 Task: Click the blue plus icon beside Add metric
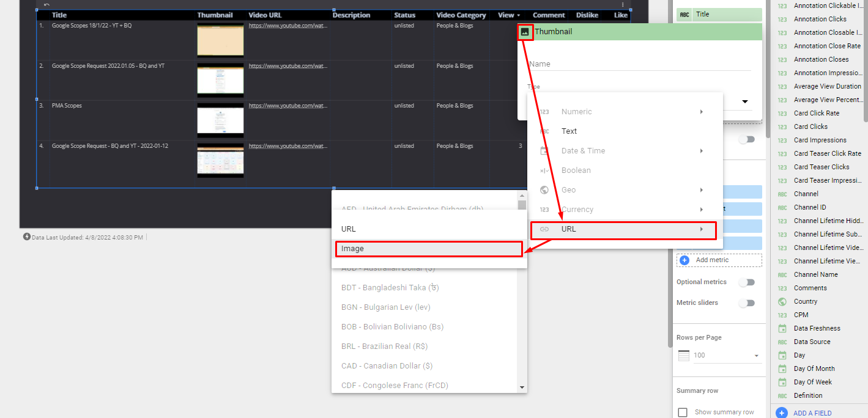tap(684, 260)
